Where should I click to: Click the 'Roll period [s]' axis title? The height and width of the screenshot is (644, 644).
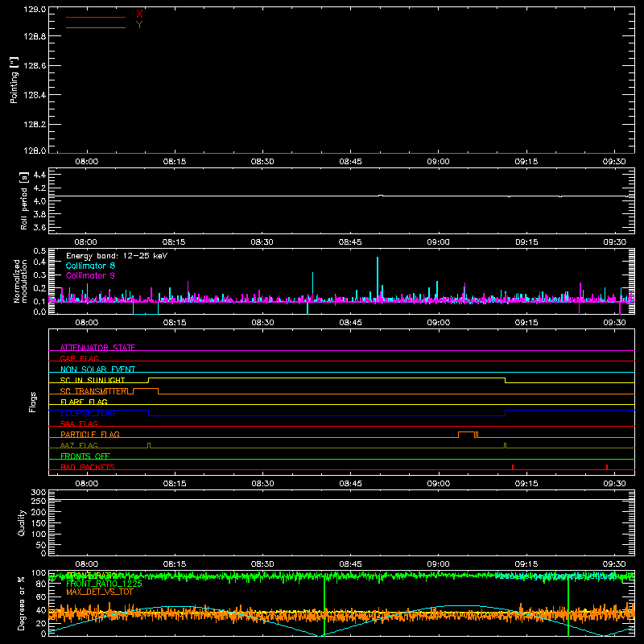(x=24, y=200)
